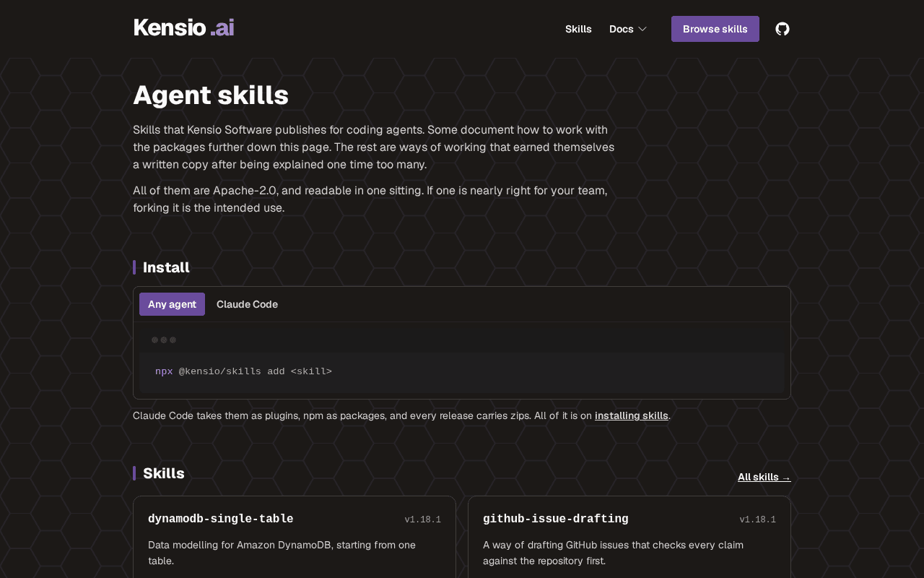Open the GitHub icon link
Image resolution: width=924 pixels, height=578 pixels.
coord(783,29)
